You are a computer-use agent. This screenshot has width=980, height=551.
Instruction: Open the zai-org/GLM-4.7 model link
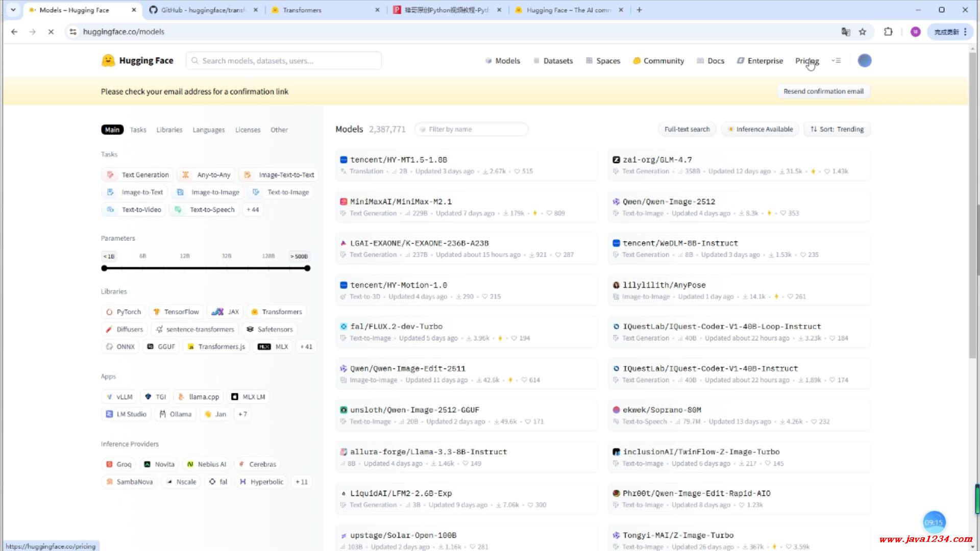click(657, 160)
